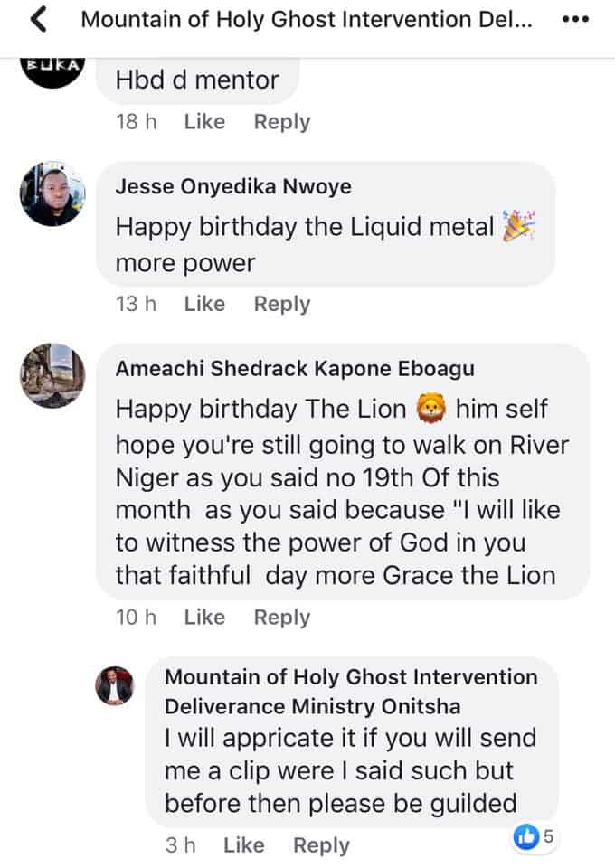The width and height of the screenshot is (615, 868).
Task: Open Jesse Onyedika Nwoye's profile name
Action: click(x=233, y=187)
